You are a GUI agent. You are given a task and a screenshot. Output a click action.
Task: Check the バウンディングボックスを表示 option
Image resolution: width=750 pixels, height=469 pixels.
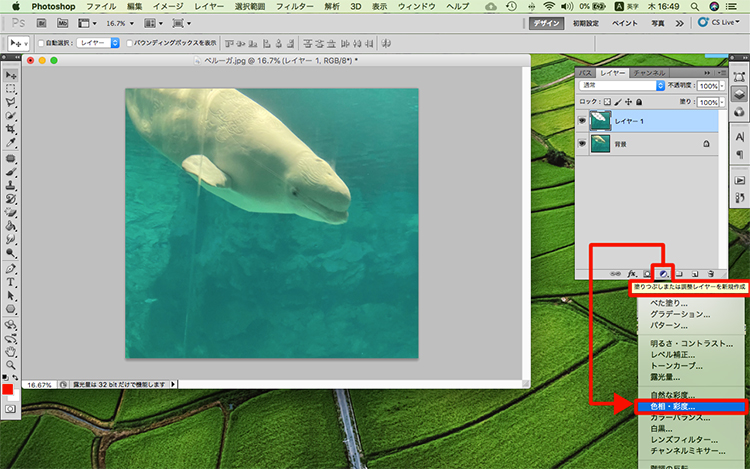point(130,44)
